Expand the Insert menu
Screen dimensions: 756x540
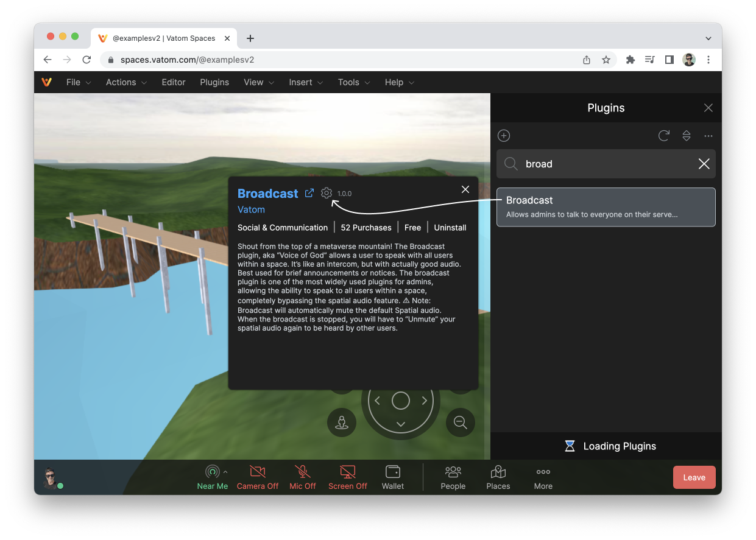306,82
